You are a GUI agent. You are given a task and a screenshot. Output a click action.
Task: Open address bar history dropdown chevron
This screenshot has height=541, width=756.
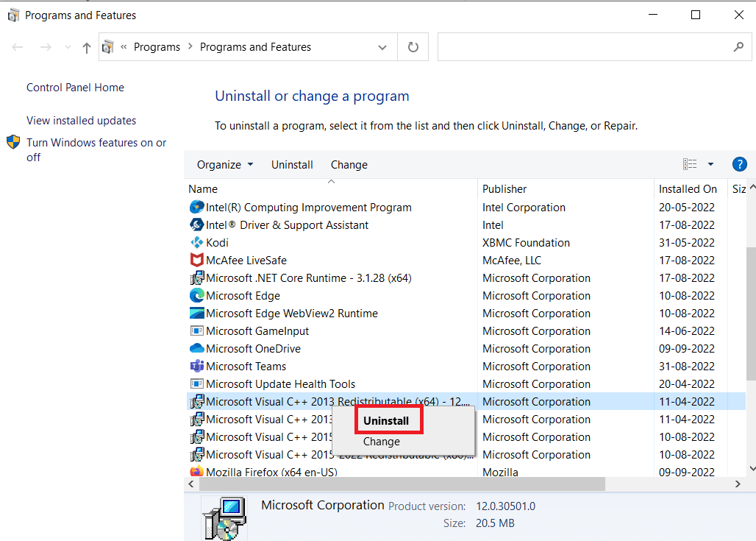(382, 47)
